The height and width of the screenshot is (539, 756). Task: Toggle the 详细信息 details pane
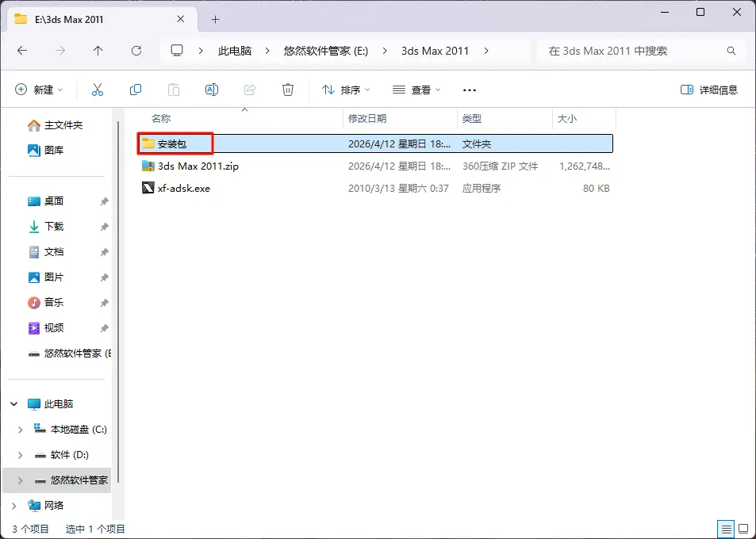tap(708, 90)
